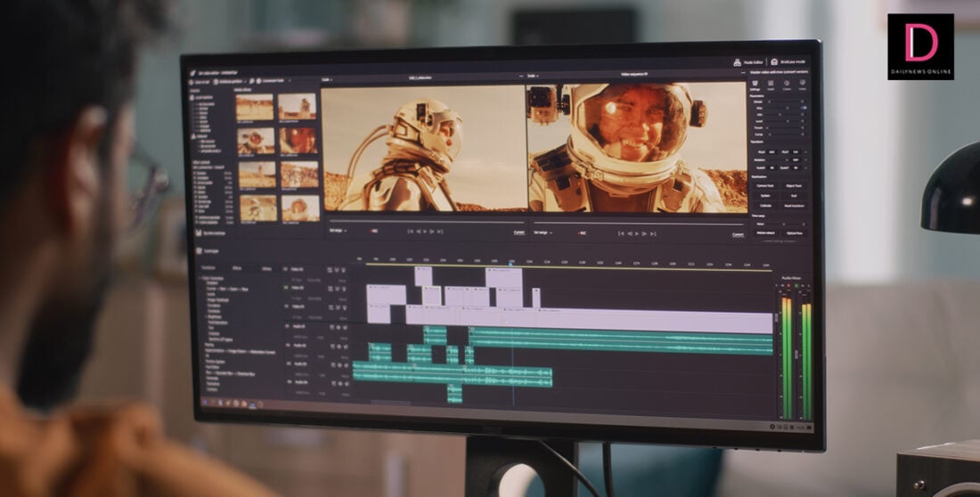The image size is (980, 497).
Task: Click the right viewer scrub bar
Action: 639,224
